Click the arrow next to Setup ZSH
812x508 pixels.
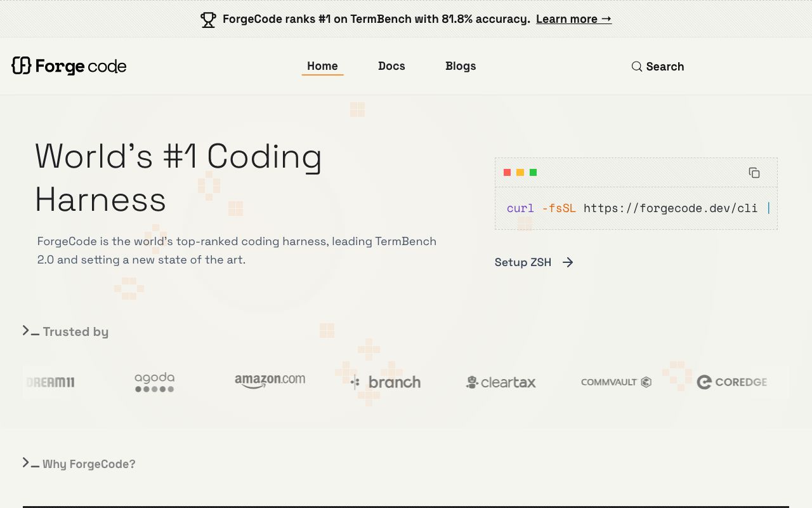click(568, 262)
